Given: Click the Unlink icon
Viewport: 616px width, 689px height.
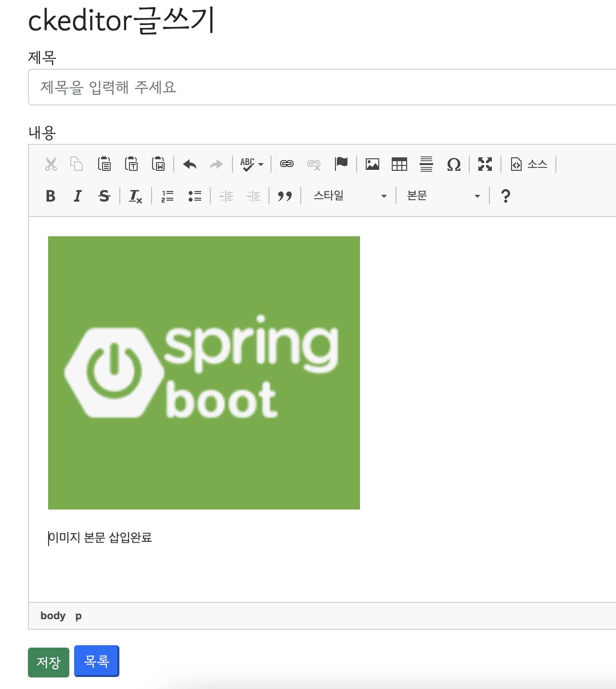Looking at the screenshot, I should click(x=314, y=164).
